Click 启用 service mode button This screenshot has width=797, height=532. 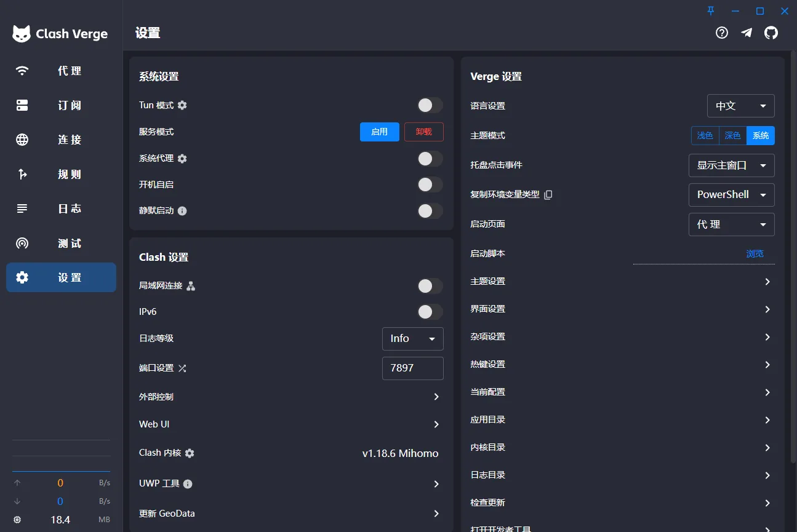point(380,132)
